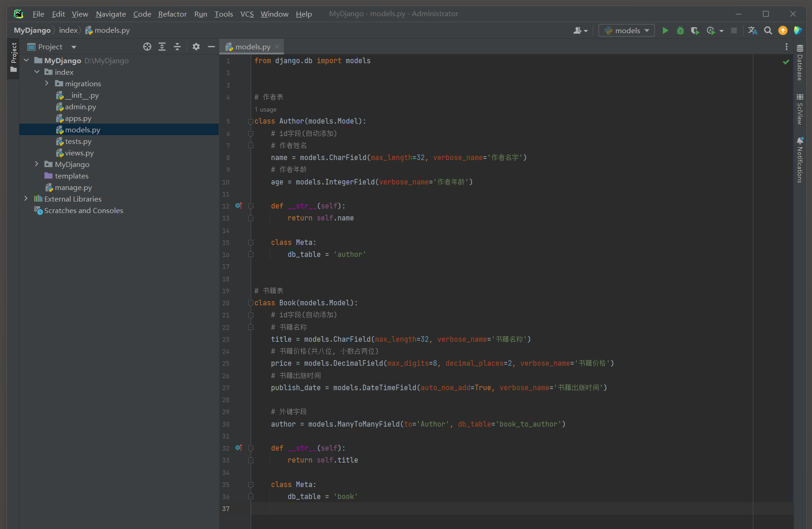Fold the __str__ method at line 12
The image size is (812, 529).
pyautogui.click(x=251, y=206)
